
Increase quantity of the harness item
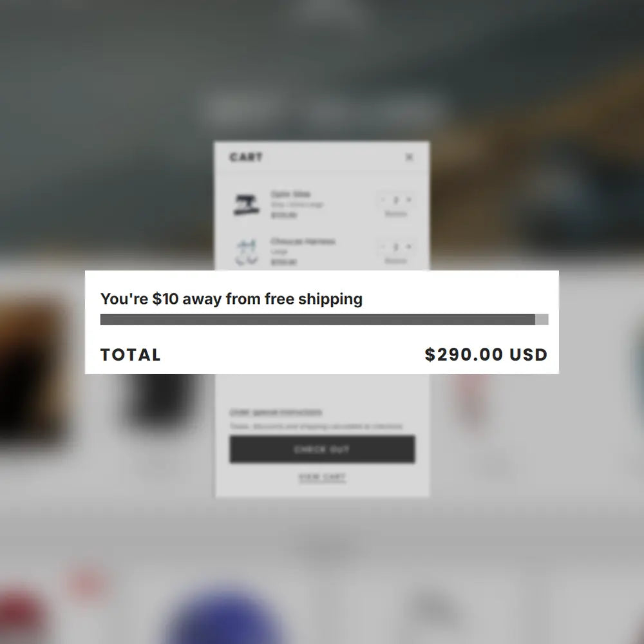pyautogui.click(x=409, y=247)
